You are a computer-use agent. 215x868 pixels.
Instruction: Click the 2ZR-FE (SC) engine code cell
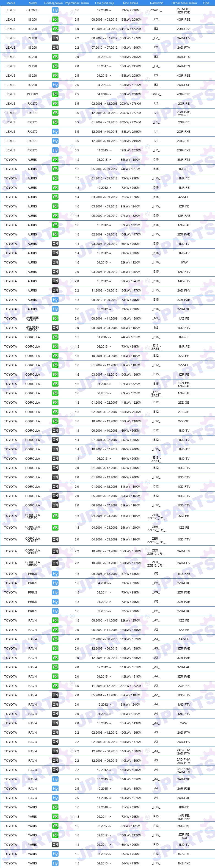(x=184, y=835)
